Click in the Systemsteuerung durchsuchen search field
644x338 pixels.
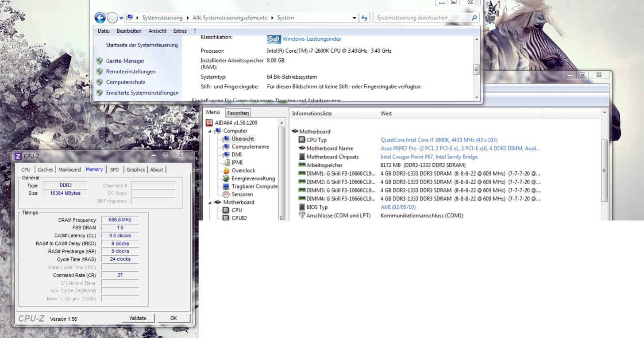point(423,18)
